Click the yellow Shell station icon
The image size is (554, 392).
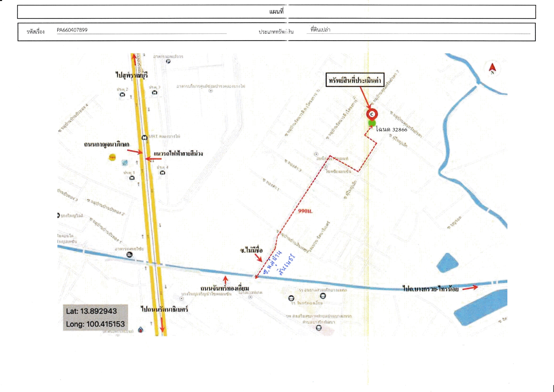pos(112,157)
